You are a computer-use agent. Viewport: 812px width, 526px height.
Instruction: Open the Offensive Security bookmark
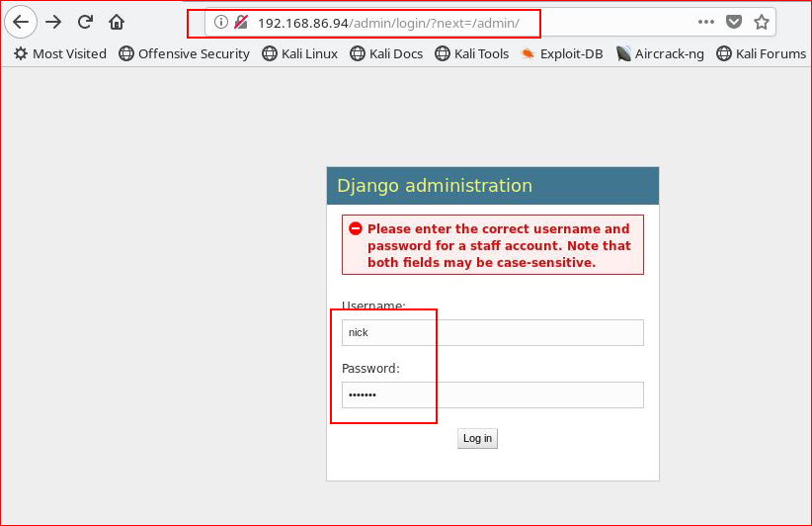pos(185,54)
